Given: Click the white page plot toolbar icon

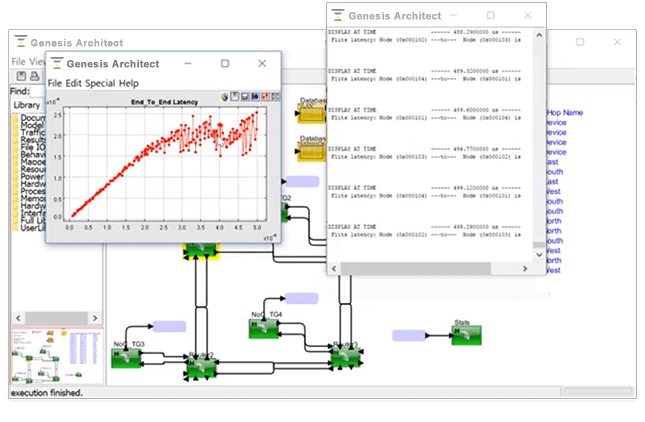Looking at the screenshot, I should [234, 97].
